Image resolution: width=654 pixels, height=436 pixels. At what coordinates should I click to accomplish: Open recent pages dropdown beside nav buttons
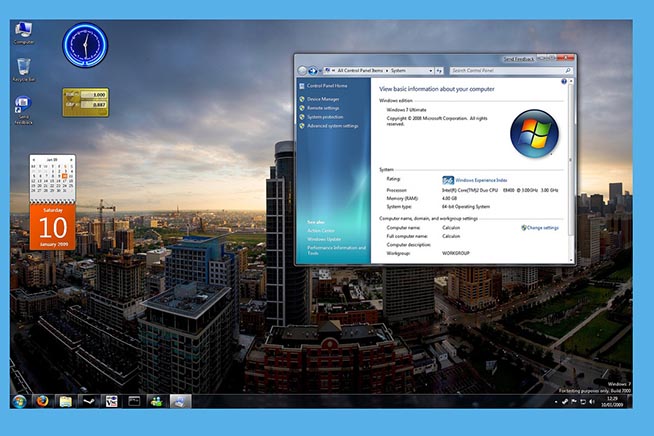click(x=320, y=71)
